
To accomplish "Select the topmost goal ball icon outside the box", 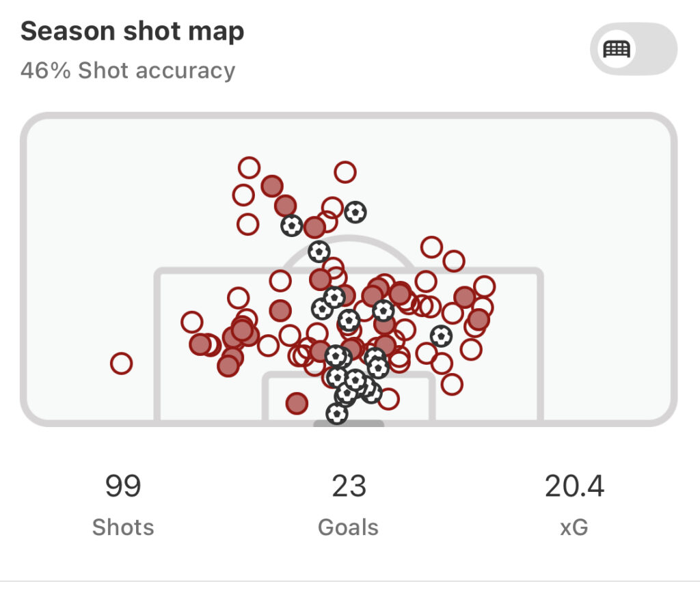I will click(x=355, y=212).
